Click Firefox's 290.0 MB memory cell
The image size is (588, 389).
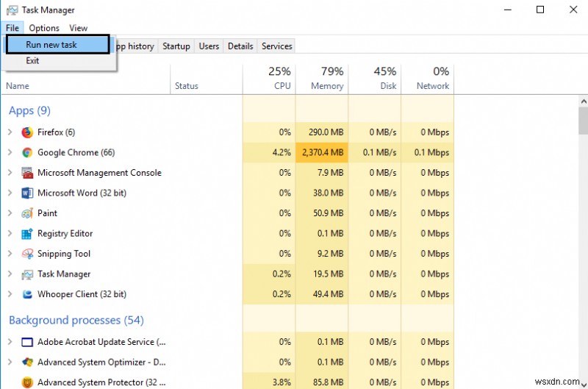tap(322, 132)
